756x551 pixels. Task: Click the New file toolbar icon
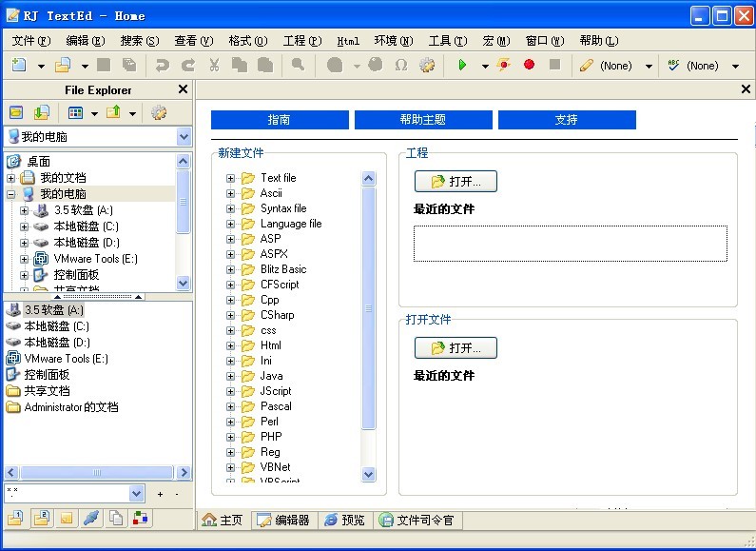[x=19, y=66]
